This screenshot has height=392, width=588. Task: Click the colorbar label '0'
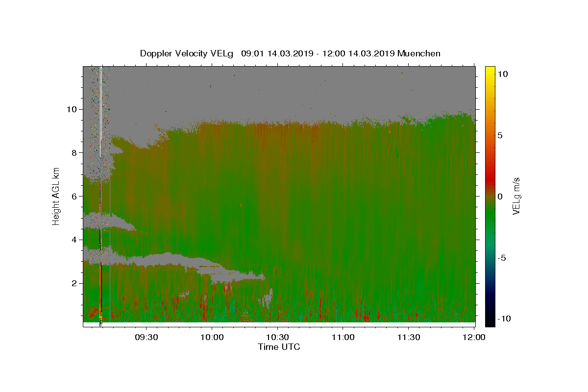(x=500, y=196)
